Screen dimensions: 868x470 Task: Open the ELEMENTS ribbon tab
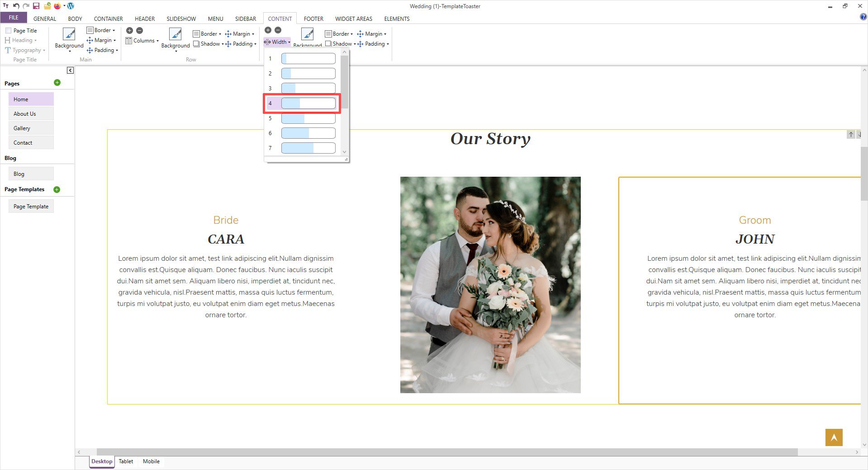point(397,19)
